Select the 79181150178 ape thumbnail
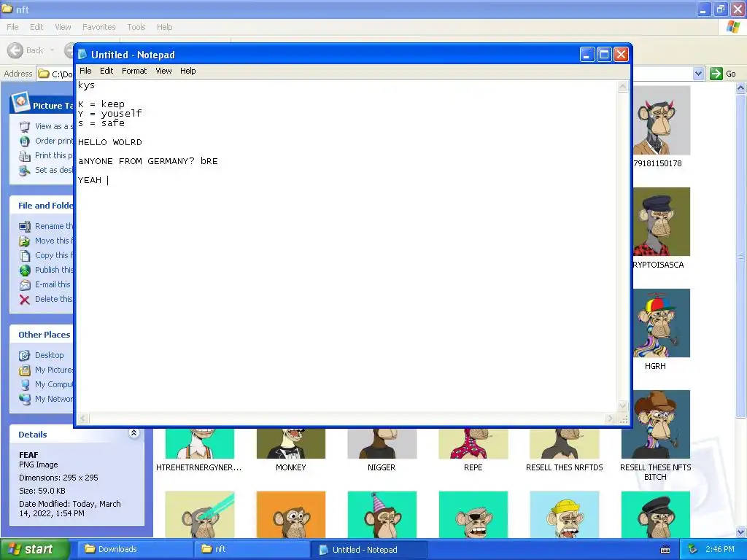 tap(661, 120)
